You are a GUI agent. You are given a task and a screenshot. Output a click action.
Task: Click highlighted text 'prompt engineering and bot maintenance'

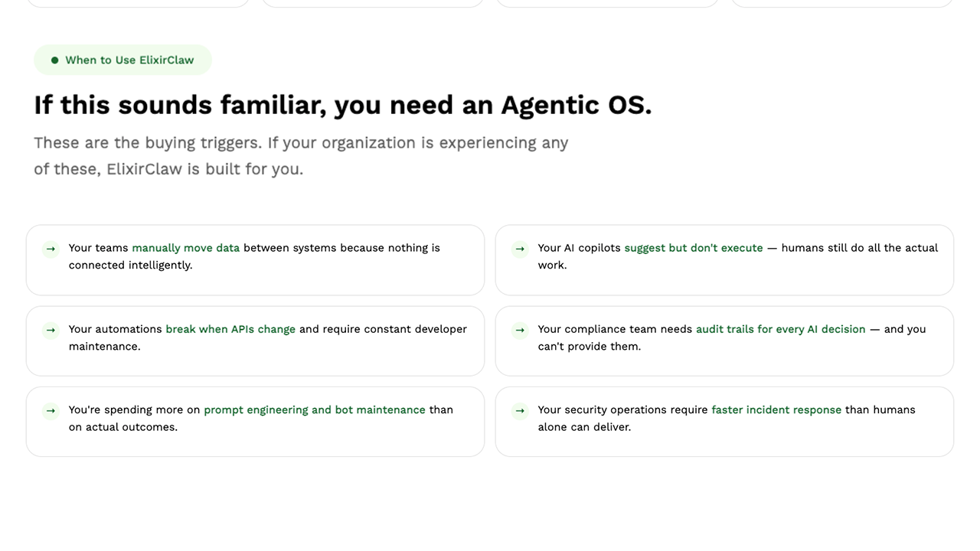(x=315, y=410)
